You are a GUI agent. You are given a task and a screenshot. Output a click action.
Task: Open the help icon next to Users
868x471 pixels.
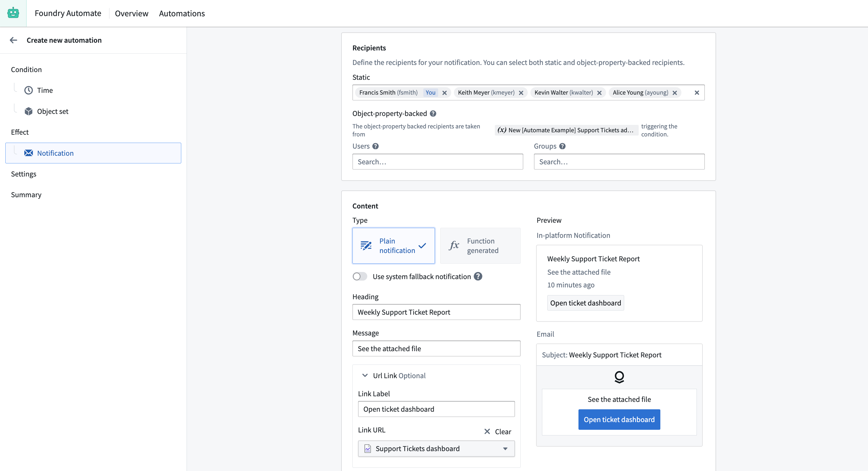[375, 146]
